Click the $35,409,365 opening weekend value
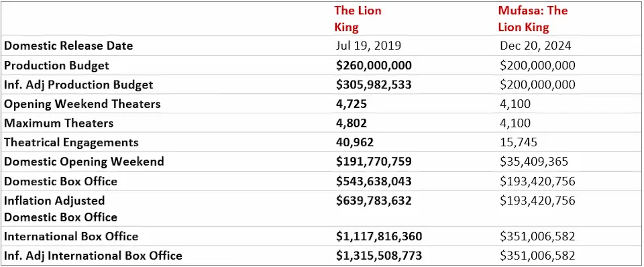Image resolution: width=644 pixels, height=267 pixels. point(534,162)
